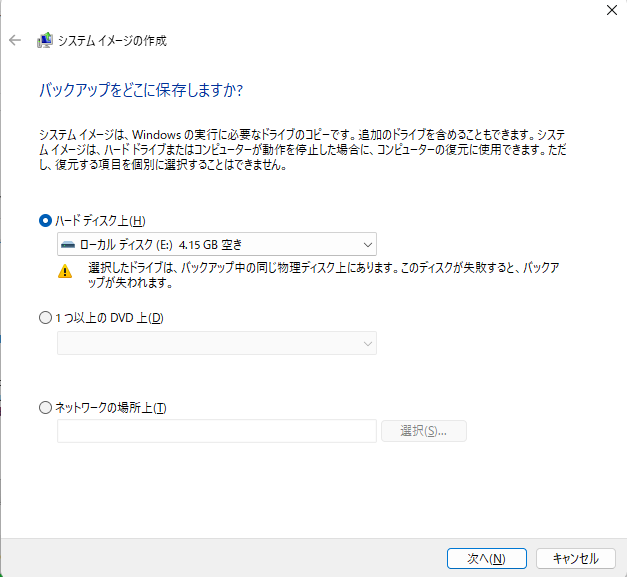627x577 pixels.
Task: Click the 選択(S)... button
Action: pyautogui.click(x=424, y=431)
